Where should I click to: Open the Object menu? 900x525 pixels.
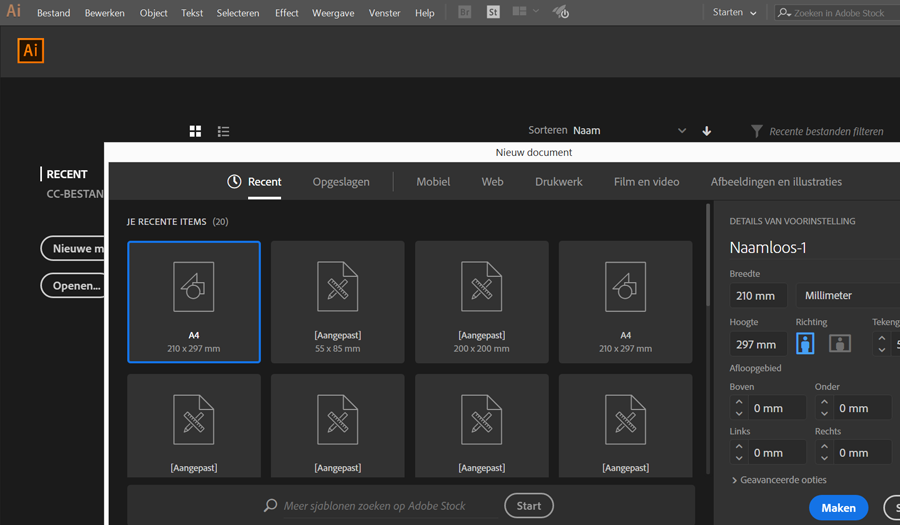[153, 13]
